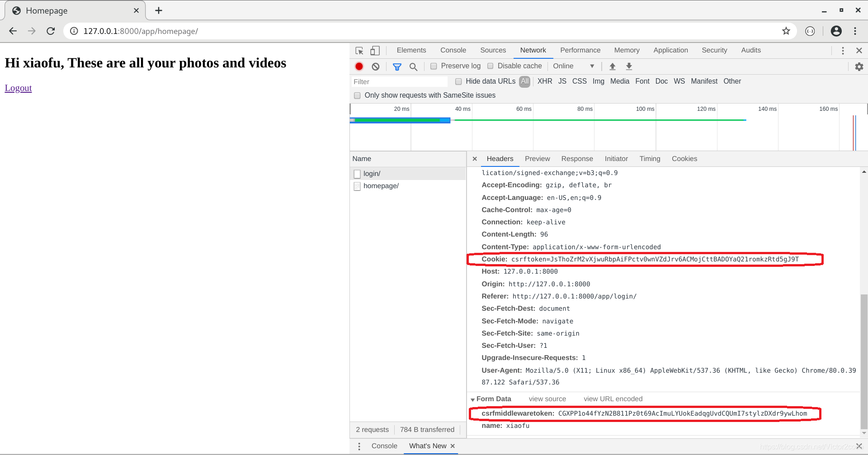Bookmark this page with the star icon
Image resolution: width=868 pixels, height=455 pixels.
click(786, 31)
